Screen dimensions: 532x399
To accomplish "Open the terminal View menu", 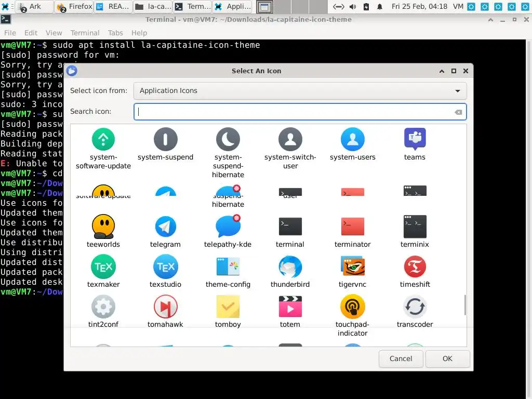I will tap(54, 33).
